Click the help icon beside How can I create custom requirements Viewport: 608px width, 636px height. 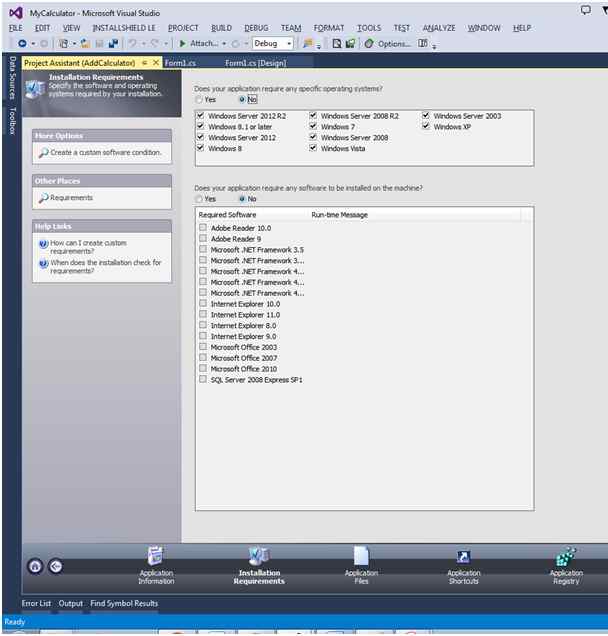[x=44, y=244]
